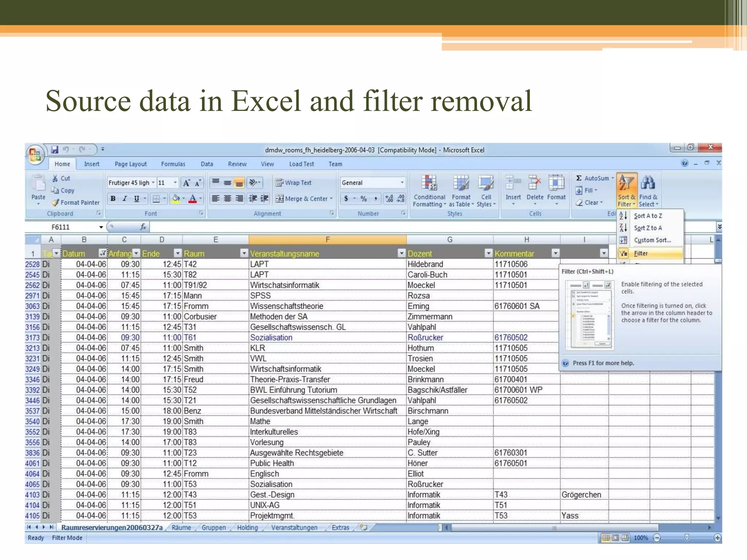Image resolution: width=747 pixels, height=560 pixels.
Task: Click the Fill button
Action: 586,190
